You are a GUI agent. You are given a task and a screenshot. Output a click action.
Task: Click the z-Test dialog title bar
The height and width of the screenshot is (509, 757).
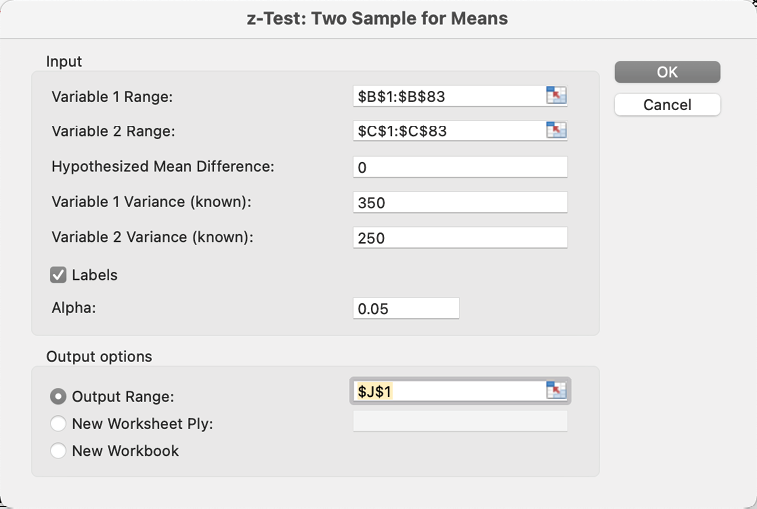[x=378, y=19]
